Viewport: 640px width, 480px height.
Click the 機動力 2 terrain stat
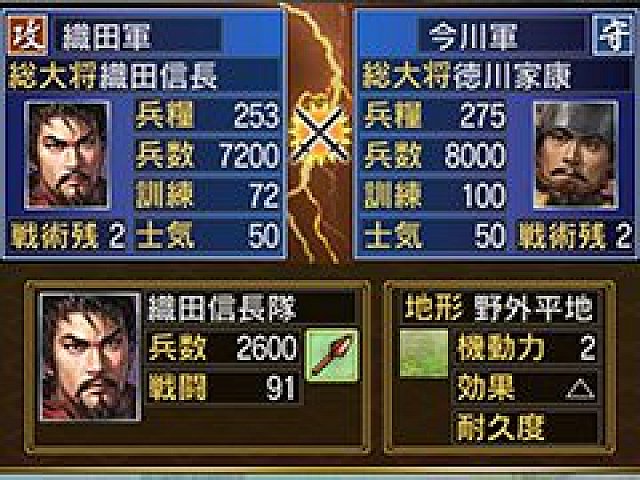point(527,348)
